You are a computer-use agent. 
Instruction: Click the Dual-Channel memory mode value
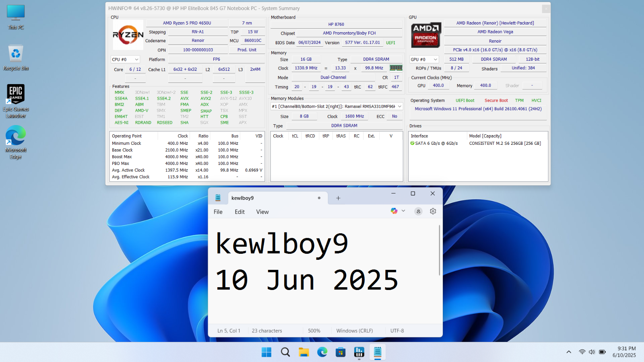click(x=333, y=77)
